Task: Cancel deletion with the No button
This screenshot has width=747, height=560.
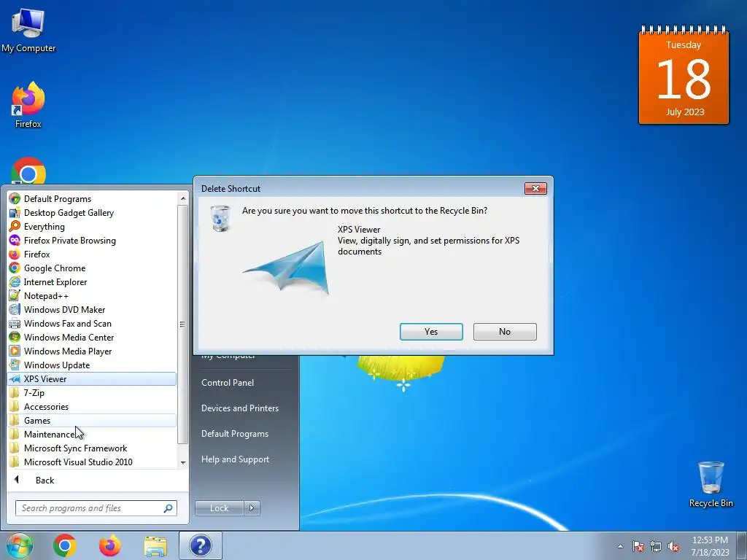Action: (x=505, y=332)
